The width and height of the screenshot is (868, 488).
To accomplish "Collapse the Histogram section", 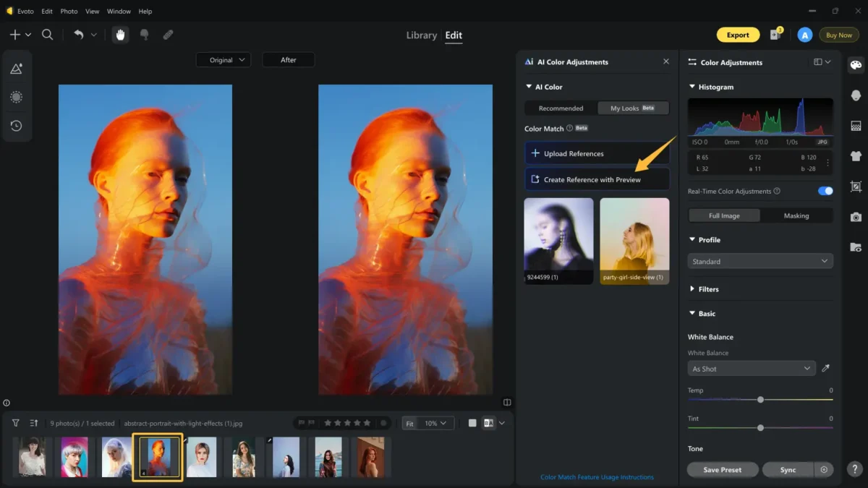I will click(692, 87).
